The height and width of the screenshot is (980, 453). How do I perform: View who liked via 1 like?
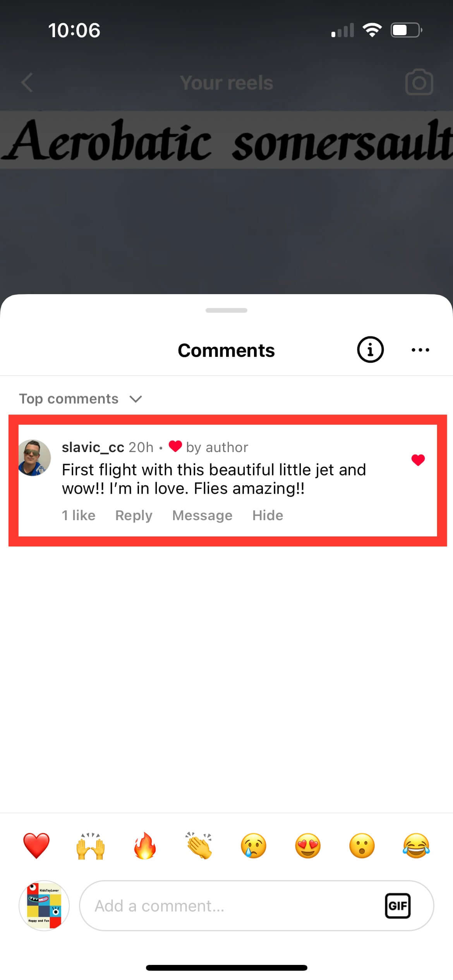[x=79, y=515]
